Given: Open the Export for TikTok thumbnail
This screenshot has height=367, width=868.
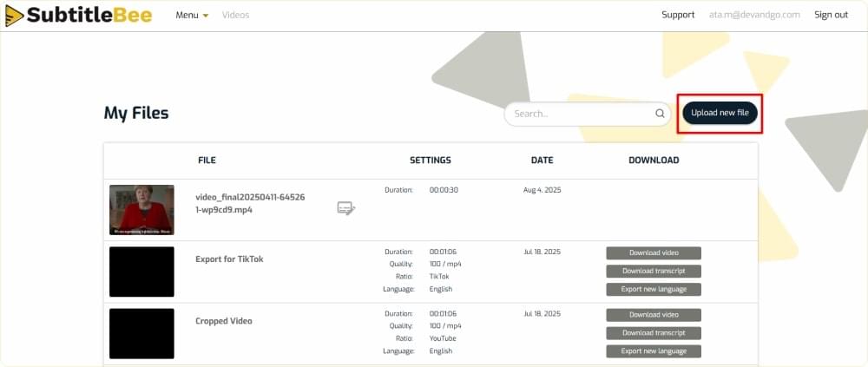Looking at the screenshot, I should (141, 272).
